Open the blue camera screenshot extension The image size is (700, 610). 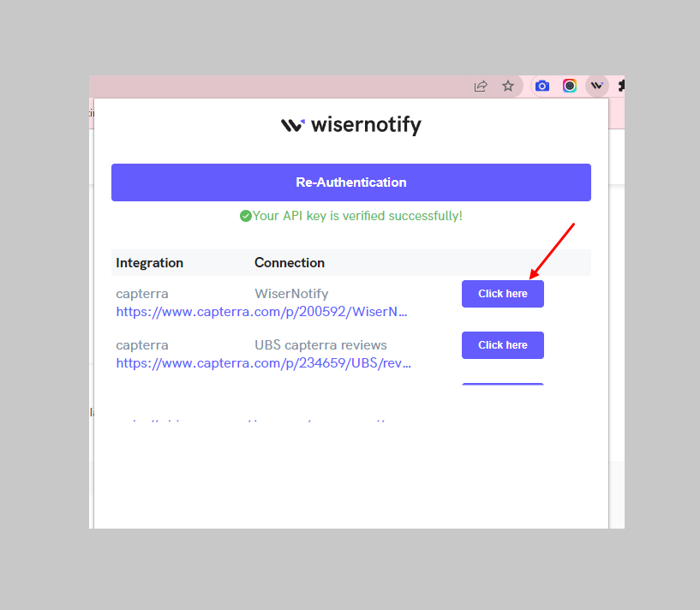(542, 86)
